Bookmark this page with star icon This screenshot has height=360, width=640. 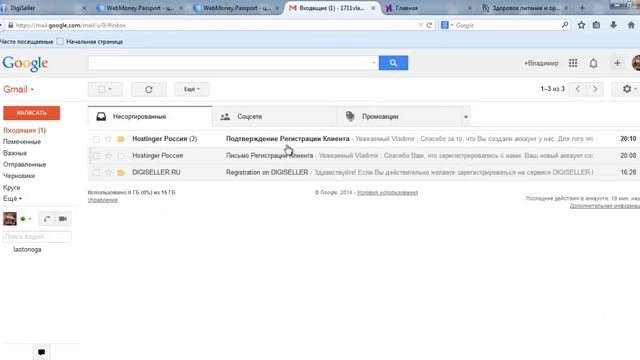pos(581,25)
